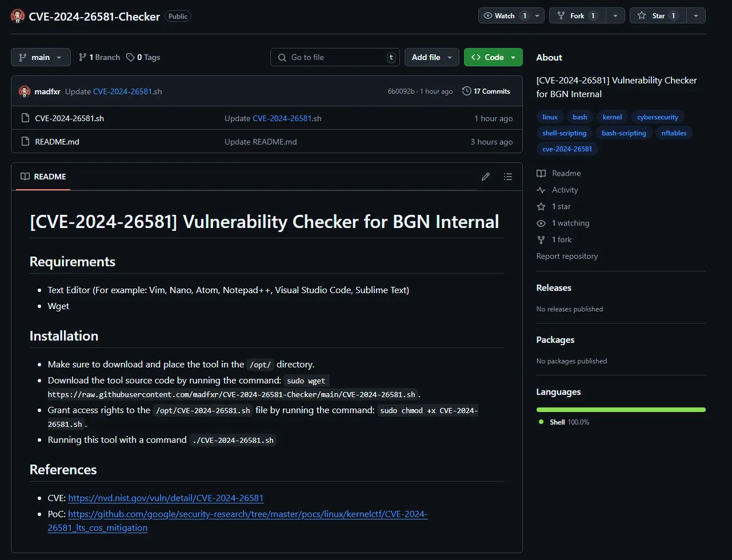Click the file icon beside CVE-2024-26581.sh
This screenshot has width=732, height=560.
25,118
